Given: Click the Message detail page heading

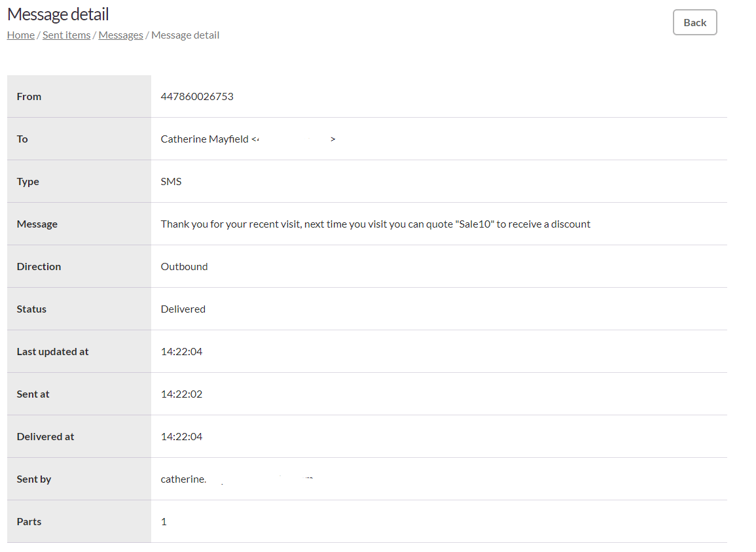Looking at the screenshot, I should pos(58,14).
